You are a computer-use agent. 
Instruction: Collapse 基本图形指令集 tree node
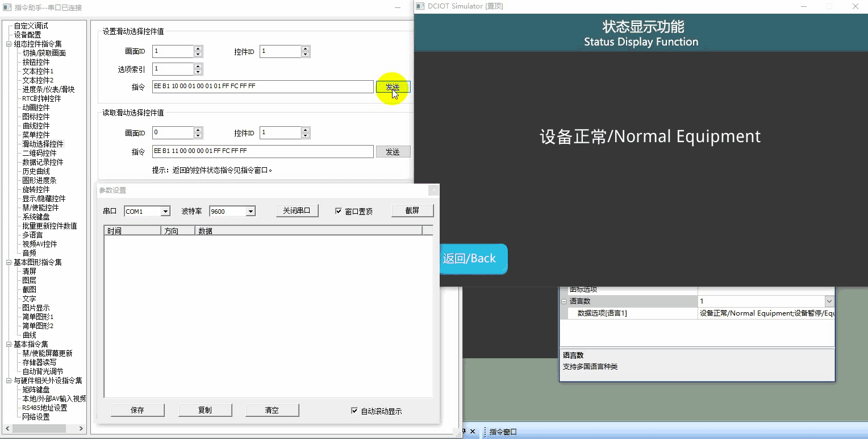9,262
